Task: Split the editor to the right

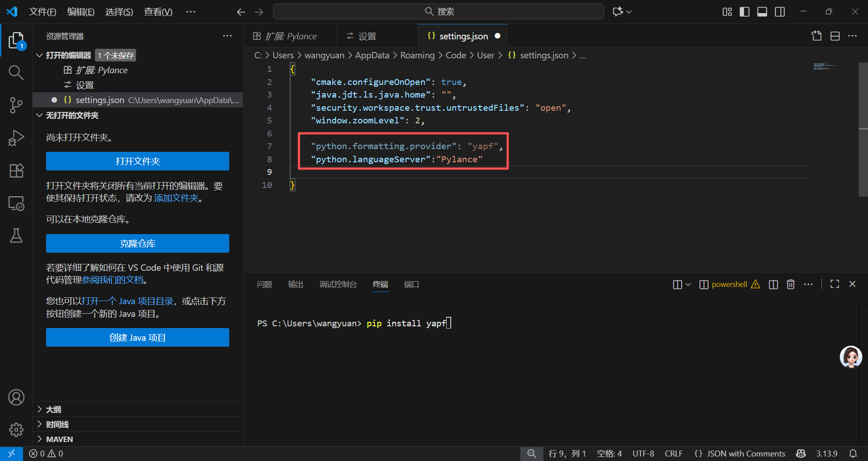Action: (835, 36)
